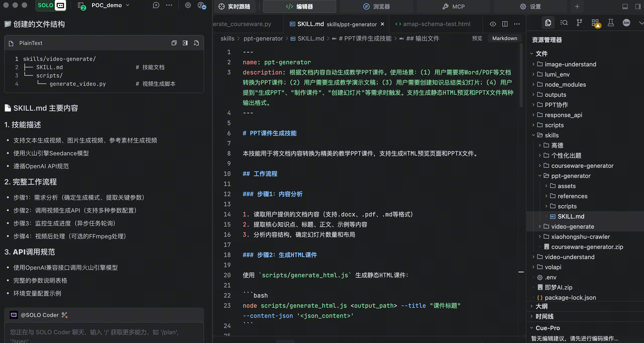The image size is (644, 343).
Task: Expand the node_modules folder
Action: (585, 84)
